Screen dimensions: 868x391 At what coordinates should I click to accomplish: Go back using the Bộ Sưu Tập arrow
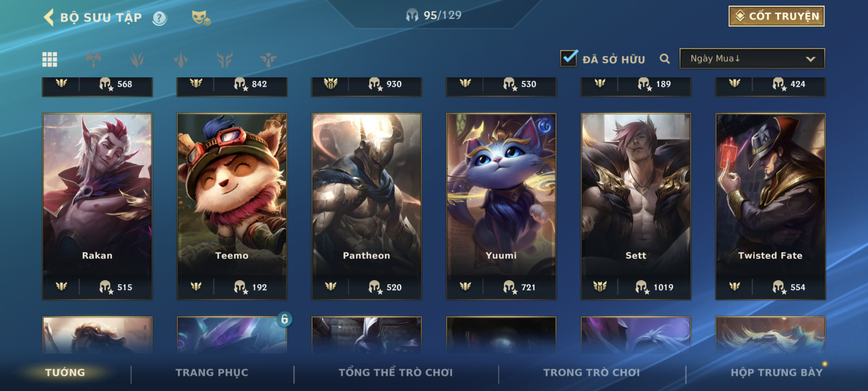(x=49, y=17)
